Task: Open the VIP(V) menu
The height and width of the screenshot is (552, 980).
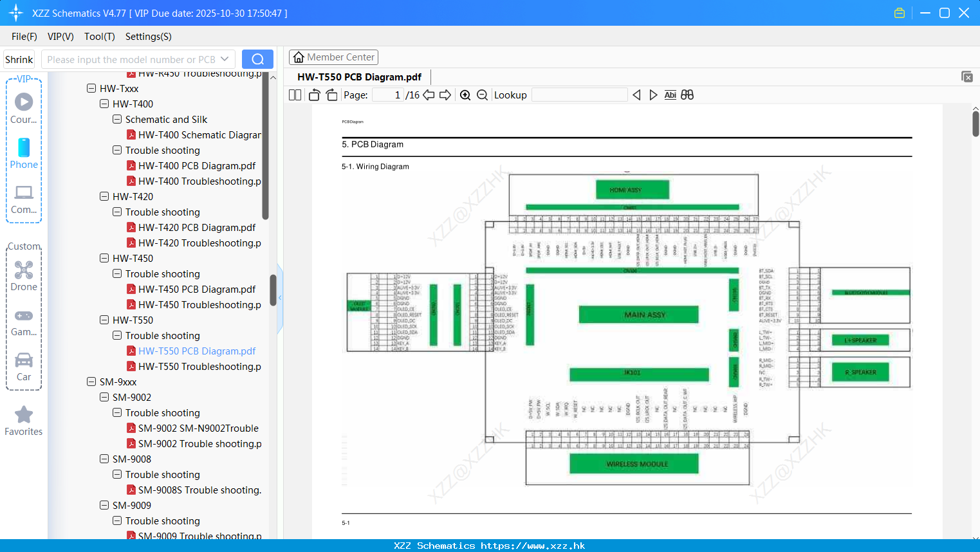Action: click(60, 37)
